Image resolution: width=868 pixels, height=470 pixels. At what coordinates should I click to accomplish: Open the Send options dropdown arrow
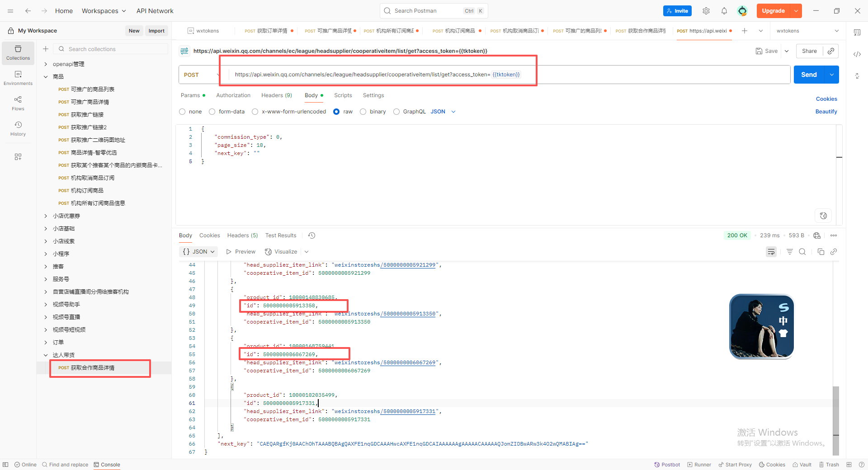tap(832, 75)
